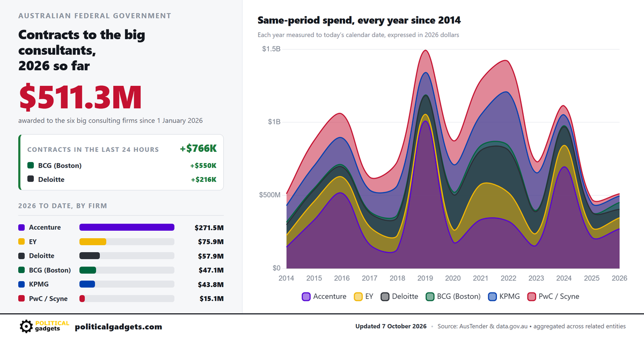Click the KPMG progress bar
This screenshot has height=338, width=644.
click(127, 284)
